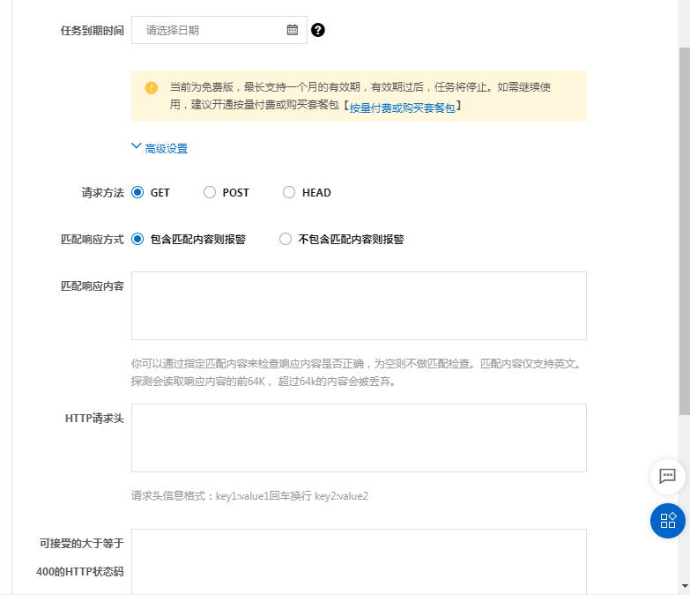Screen dimensions: 690x616
Task: Select 包含匹配内容则报警 option
Action: [x=137, y=239]
